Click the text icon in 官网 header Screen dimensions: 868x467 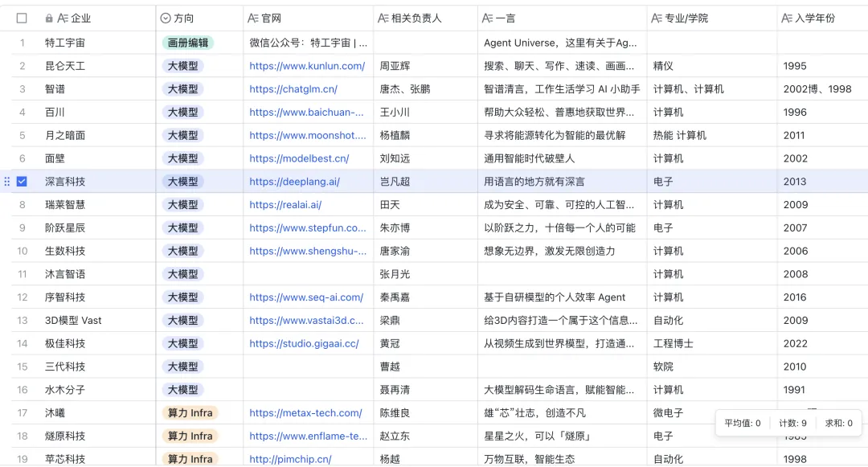click(x=253, y=18)
